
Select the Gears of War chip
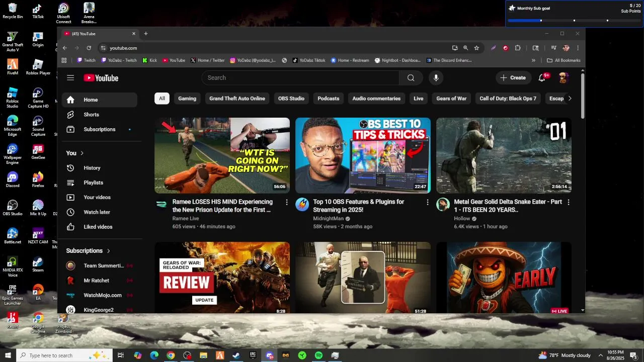[x=451, y=99]
